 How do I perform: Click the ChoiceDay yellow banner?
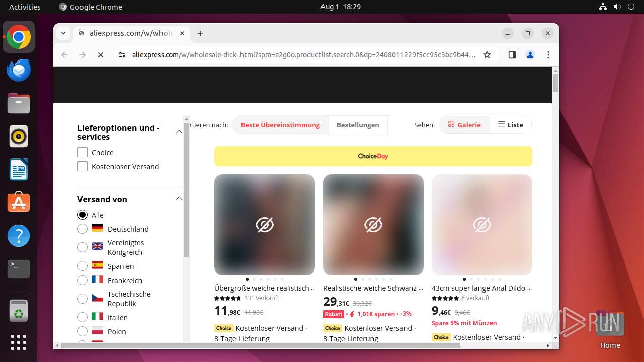pos(373,156)
